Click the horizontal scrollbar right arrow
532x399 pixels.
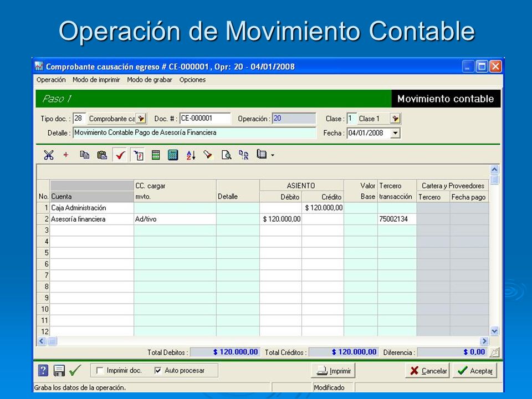tap(484, 341)
